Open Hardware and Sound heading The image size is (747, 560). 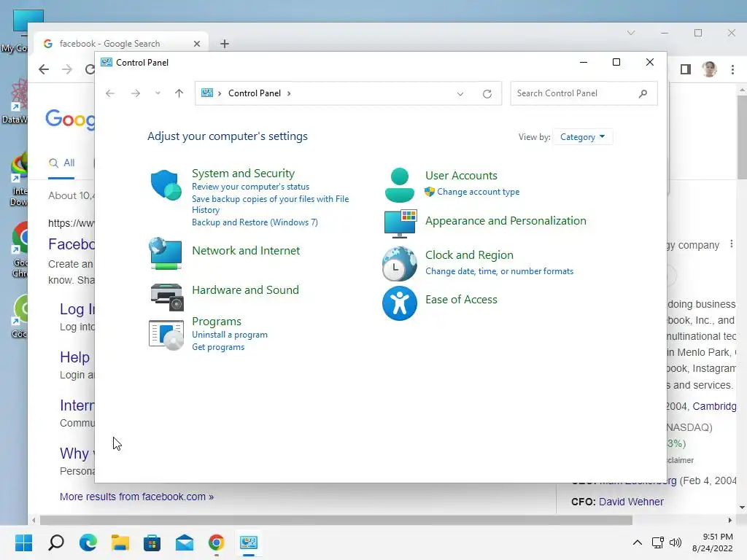click(x=245, y=290)
